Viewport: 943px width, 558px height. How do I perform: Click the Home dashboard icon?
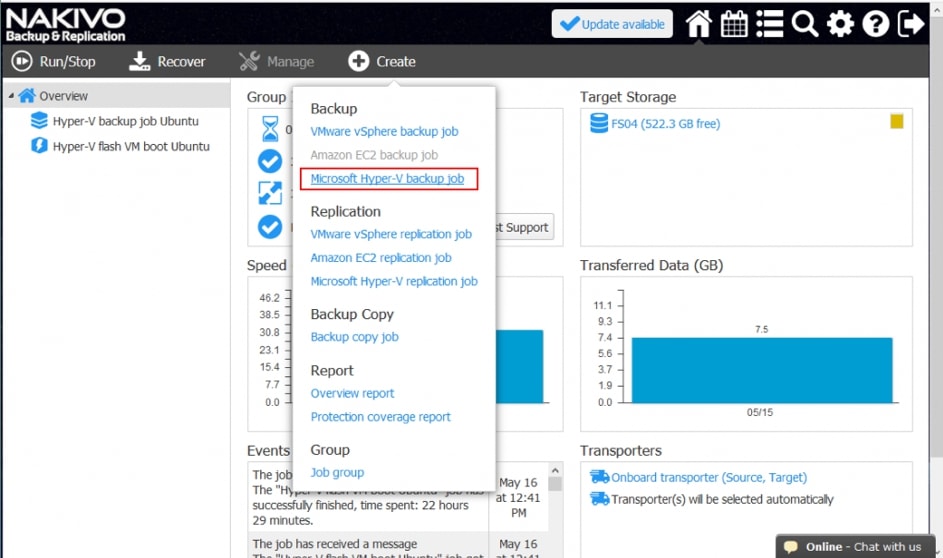(698, 24)
